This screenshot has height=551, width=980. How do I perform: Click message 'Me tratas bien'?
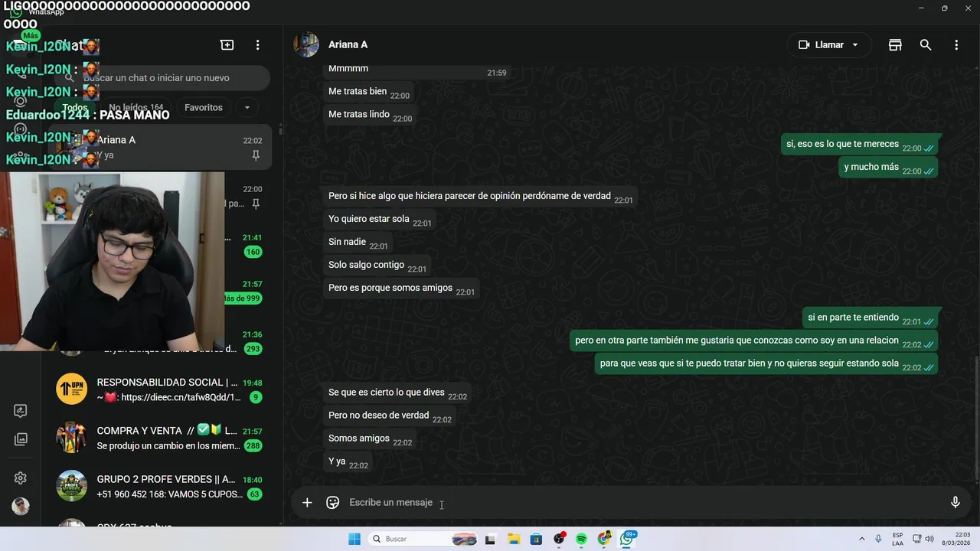369,93
